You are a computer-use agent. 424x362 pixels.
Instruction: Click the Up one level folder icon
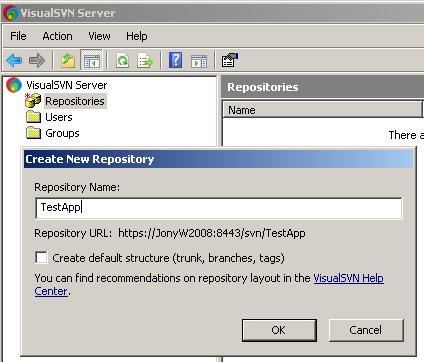coord(68,60)
